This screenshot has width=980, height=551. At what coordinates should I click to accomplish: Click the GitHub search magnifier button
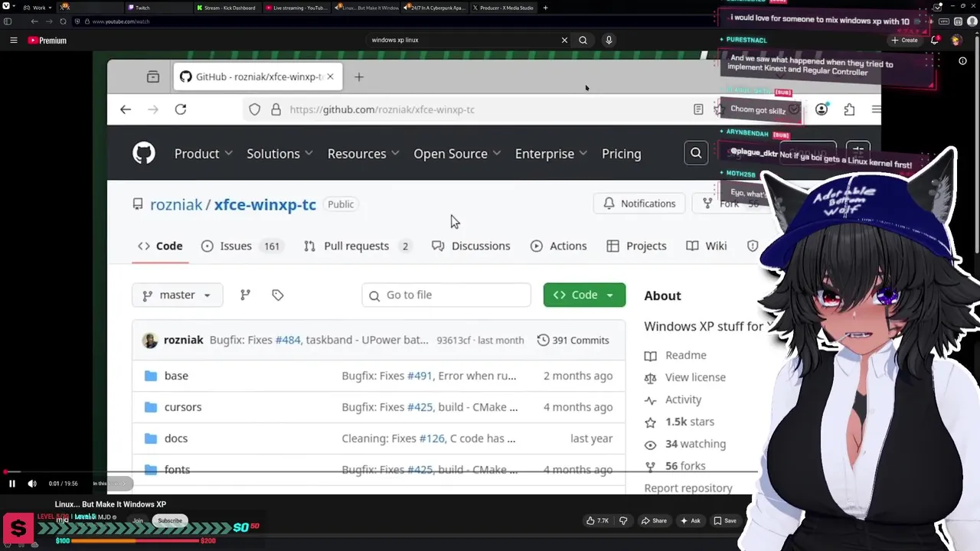696,153
